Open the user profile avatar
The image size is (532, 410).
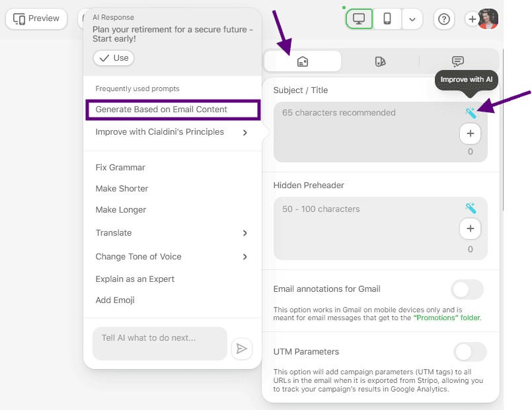(x=488, y=19)
